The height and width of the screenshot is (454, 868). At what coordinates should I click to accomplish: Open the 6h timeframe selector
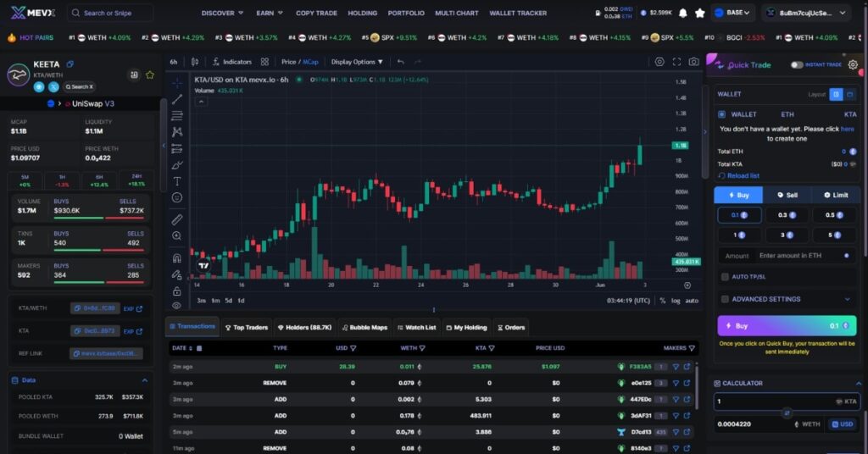pyautogui.click(x=174, y=62)
